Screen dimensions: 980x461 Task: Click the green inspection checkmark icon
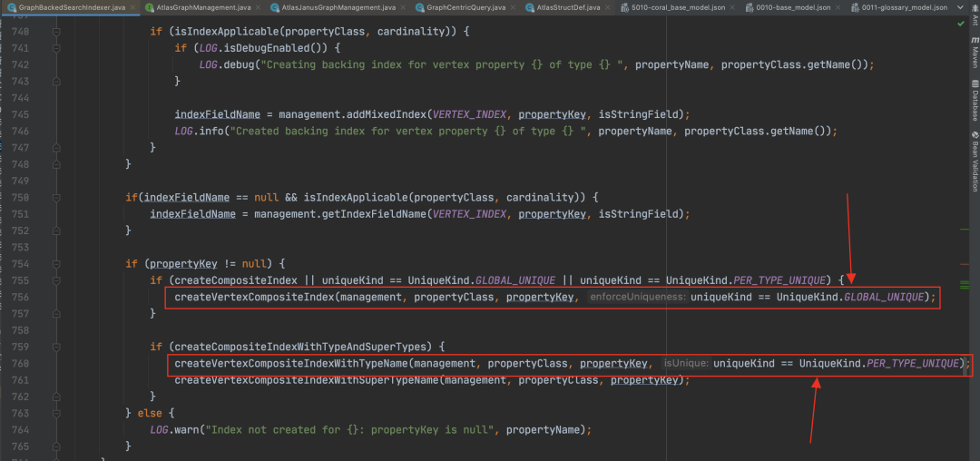(961, 23)
